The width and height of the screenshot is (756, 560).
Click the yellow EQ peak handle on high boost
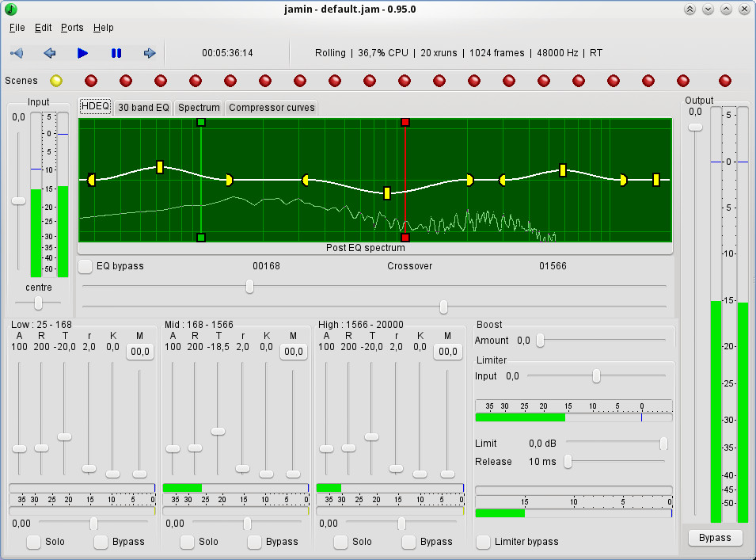[x=563, y=170]
